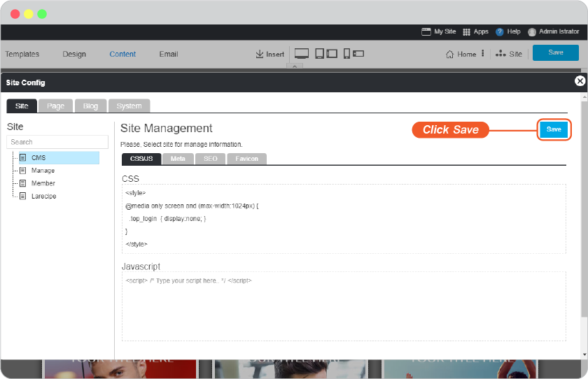This screenshot has width=588, height=379.
Task: Click the My Site label
Action: 445,31
